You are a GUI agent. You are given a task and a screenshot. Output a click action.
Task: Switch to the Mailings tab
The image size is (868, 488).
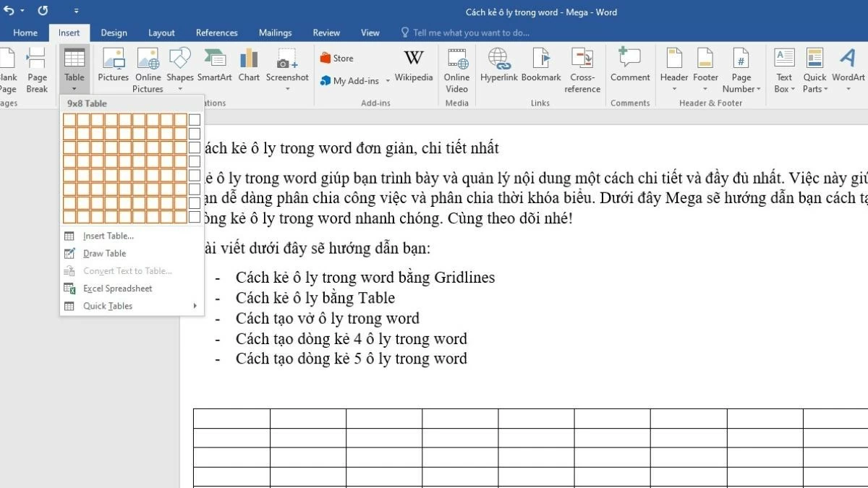click(275, 33)
